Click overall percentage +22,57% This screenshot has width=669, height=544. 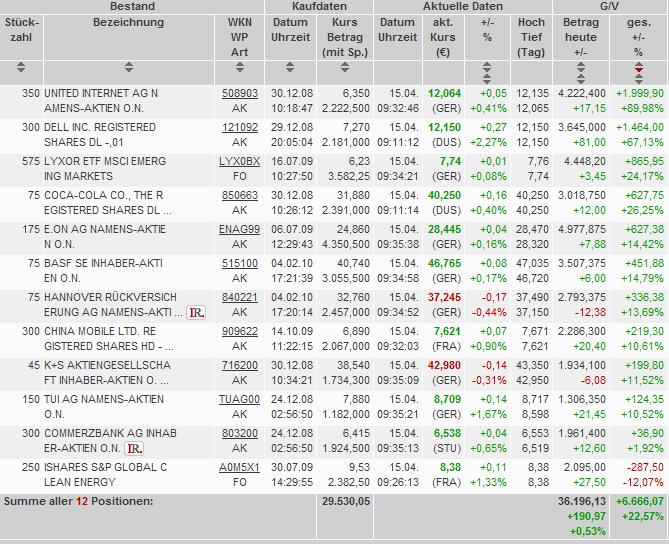643,516
